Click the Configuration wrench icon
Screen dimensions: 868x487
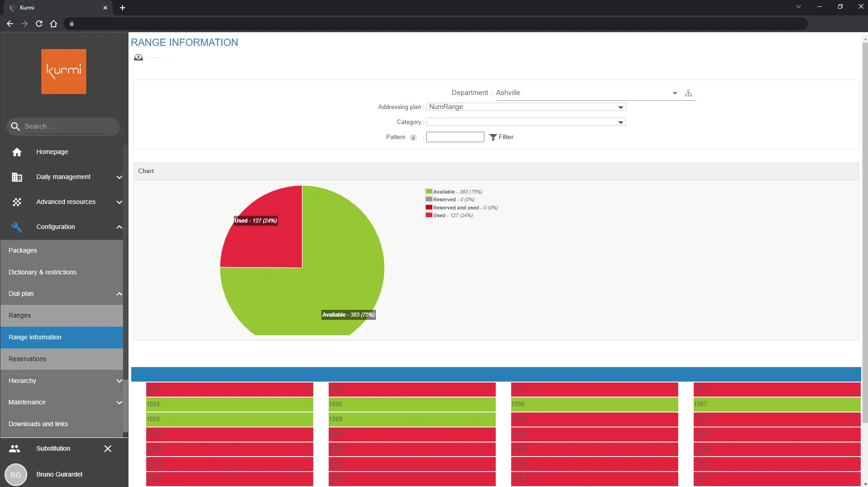point(17,227)
